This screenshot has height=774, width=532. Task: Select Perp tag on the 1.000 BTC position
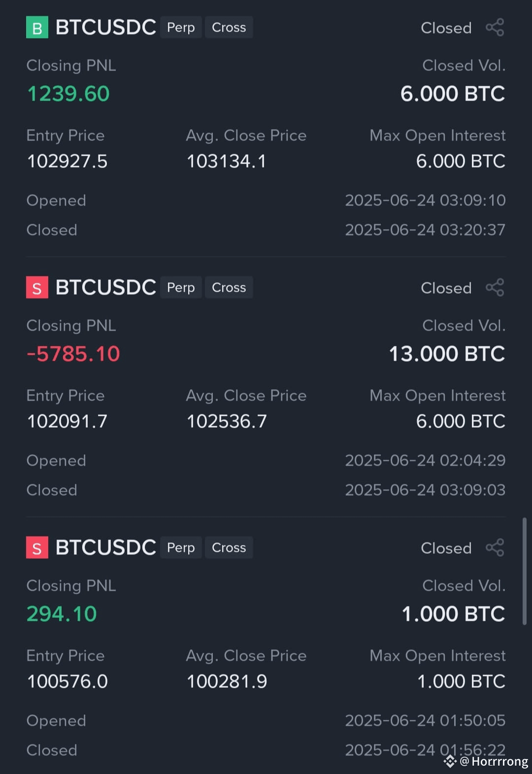(181, 548)
